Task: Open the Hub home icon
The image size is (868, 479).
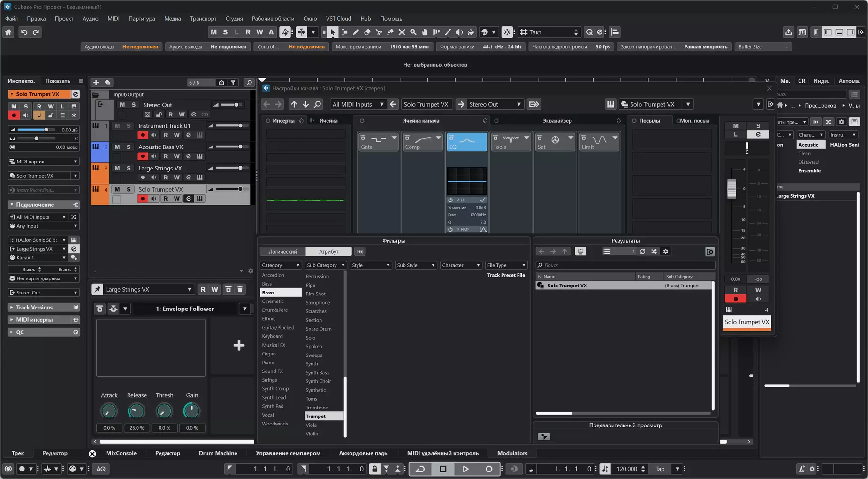Action: coord(8,32)
